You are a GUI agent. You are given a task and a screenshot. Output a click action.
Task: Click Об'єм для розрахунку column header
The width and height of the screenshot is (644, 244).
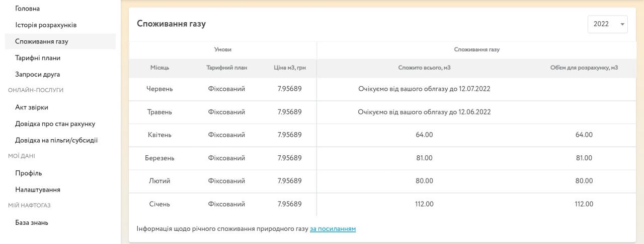[584, 68]
